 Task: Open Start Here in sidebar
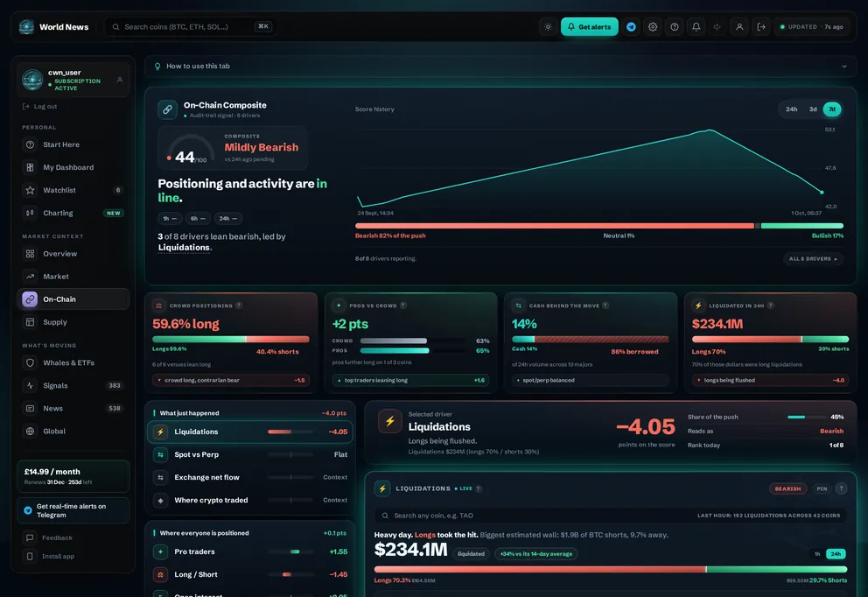point(73,144)
